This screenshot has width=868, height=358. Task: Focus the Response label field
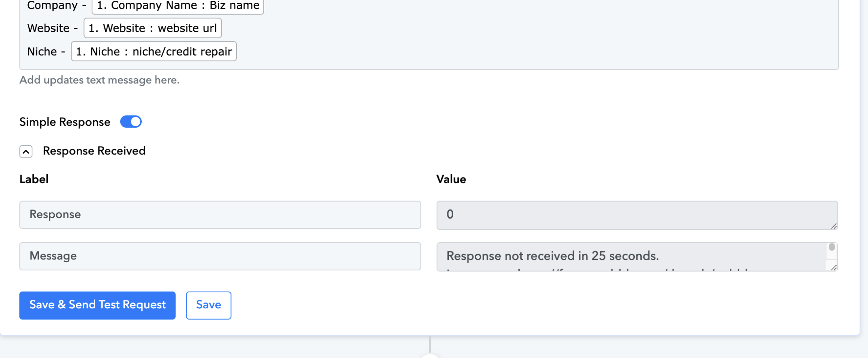(220, 215)
